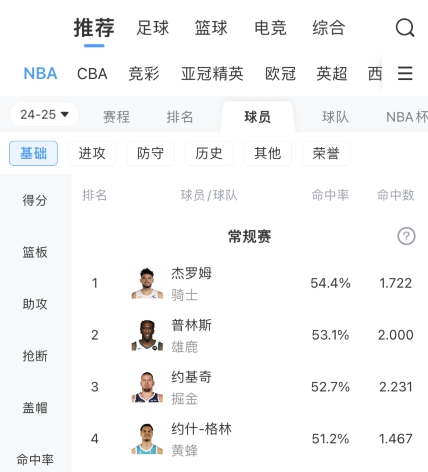The height and width of the screenshot is (472, 428).
Task: Open the 电竞 category tab
Action: pos(270,28)
